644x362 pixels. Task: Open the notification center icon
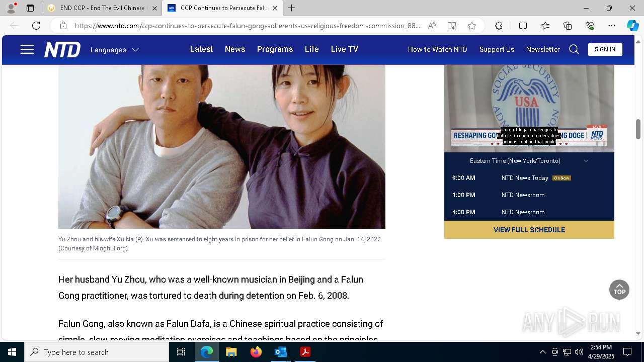(627, 352)
